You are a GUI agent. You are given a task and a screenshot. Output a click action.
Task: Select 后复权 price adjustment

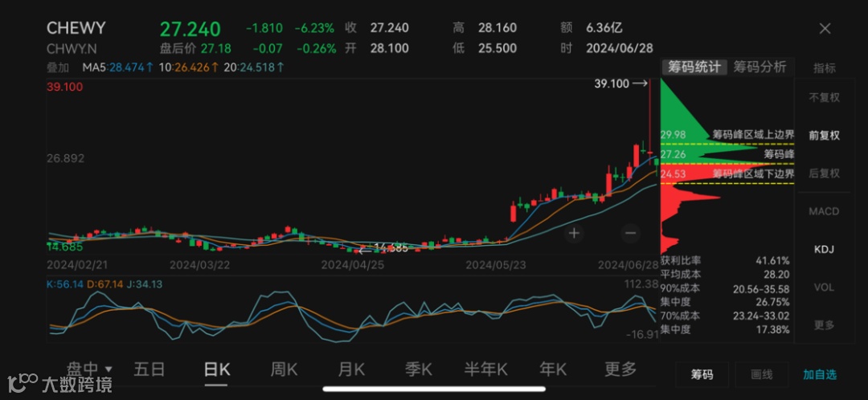825,173
